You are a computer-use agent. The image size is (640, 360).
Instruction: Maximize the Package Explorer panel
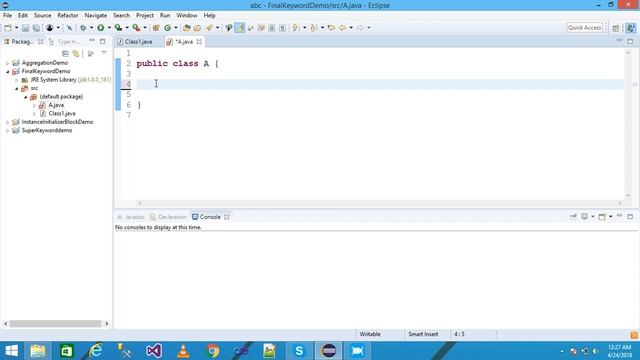pos(102,41)
